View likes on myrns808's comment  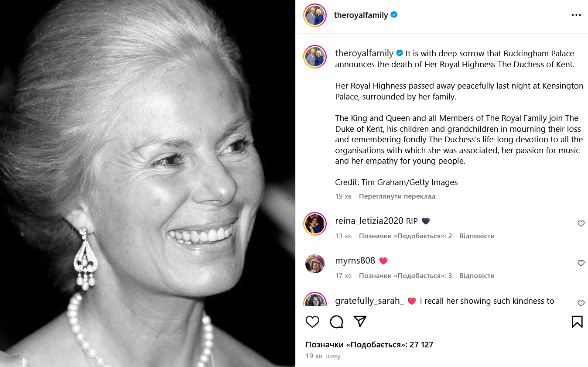coord(405,276)
